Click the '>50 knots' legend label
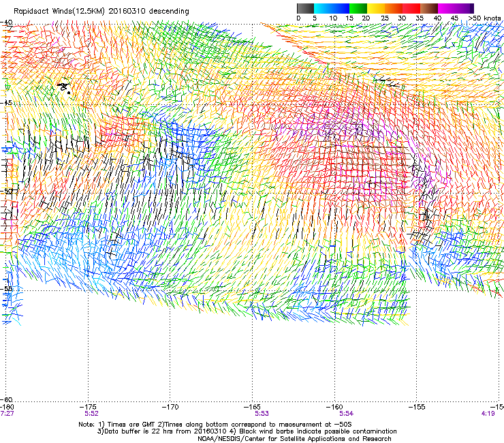Screen dimensions: 504x443 [x=484, y=18]
